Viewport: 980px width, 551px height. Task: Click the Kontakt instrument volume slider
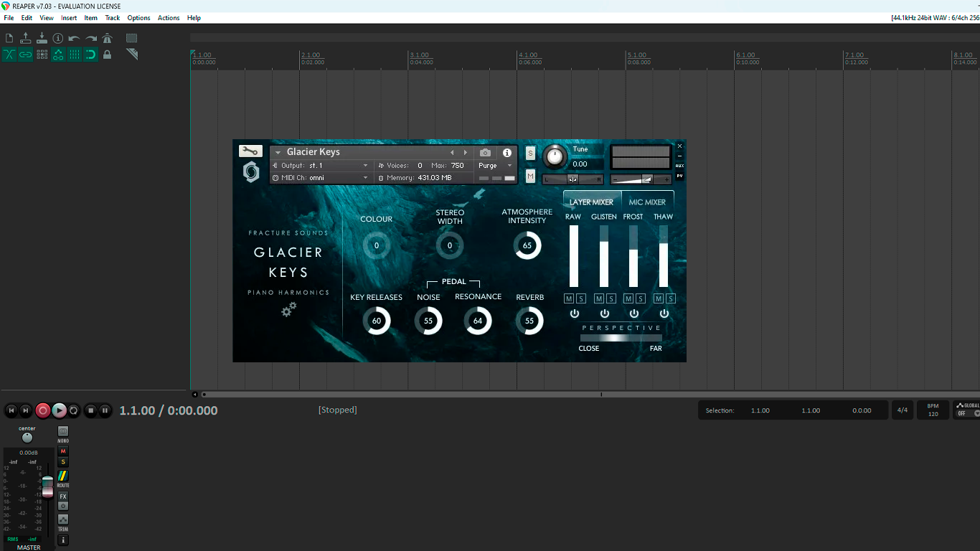(x=641, y=179)
